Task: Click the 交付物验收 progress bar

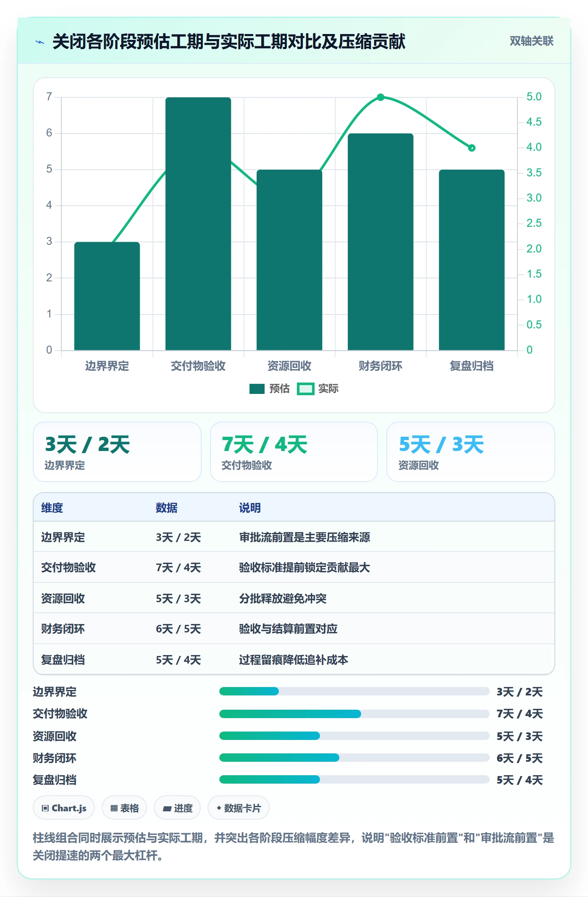Action: click(x=354, y=714)
